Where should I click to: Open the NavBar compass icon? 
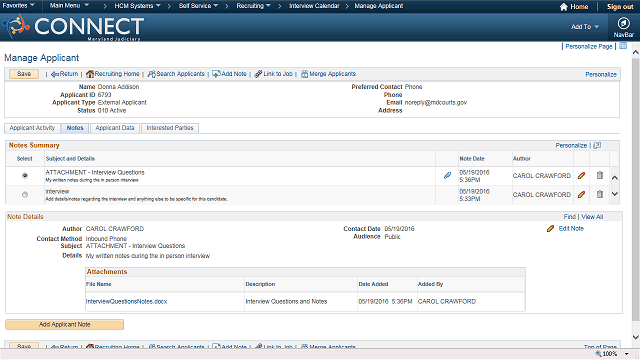[623, 23]
